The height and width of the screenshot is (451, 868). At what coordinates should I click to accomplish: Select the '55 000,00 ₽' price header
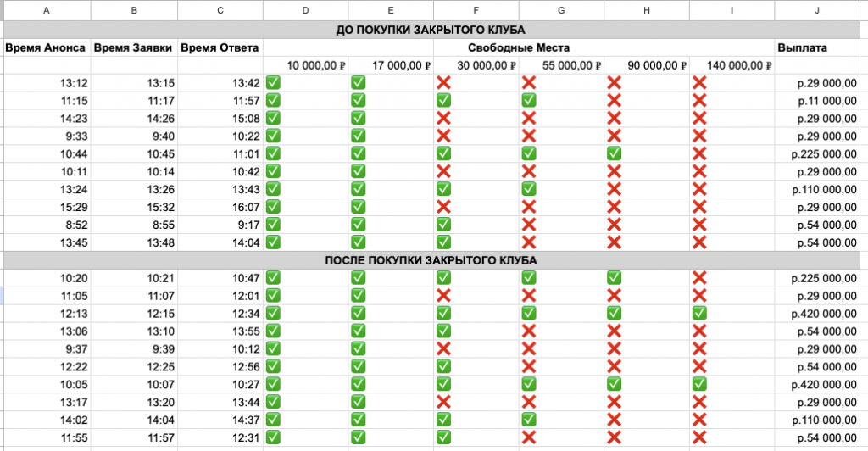pos(561,65)
